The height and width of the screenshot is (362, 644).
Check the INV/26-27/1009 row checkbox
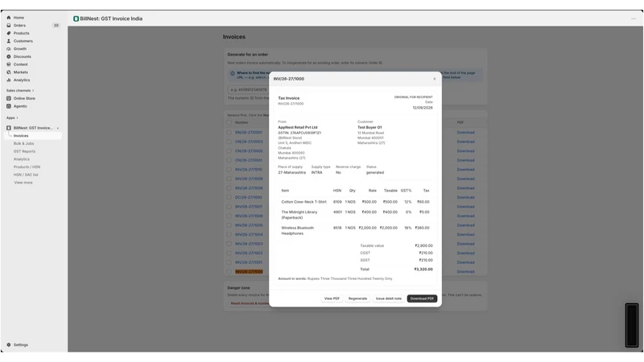(x=229, y=179)
